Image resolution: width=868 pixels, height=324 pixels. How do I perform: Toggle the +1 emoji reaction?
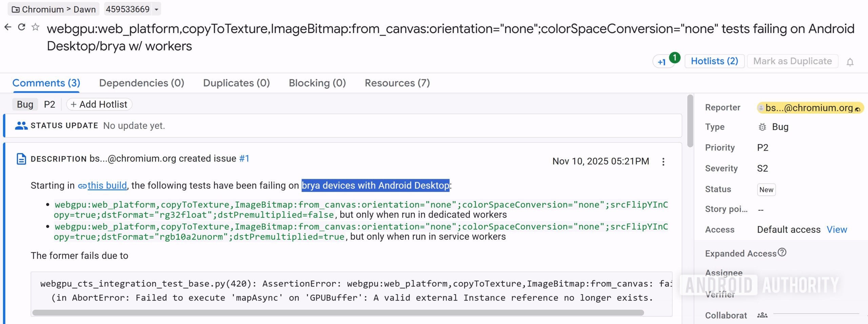pyautogui.click(x=662, y=62)
